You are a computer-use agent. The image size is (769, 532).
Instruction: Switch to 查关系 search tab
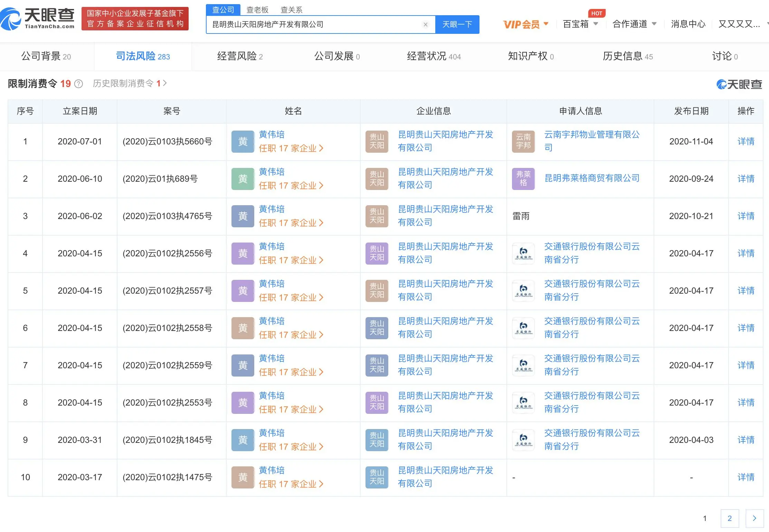(x=292, y=10)
